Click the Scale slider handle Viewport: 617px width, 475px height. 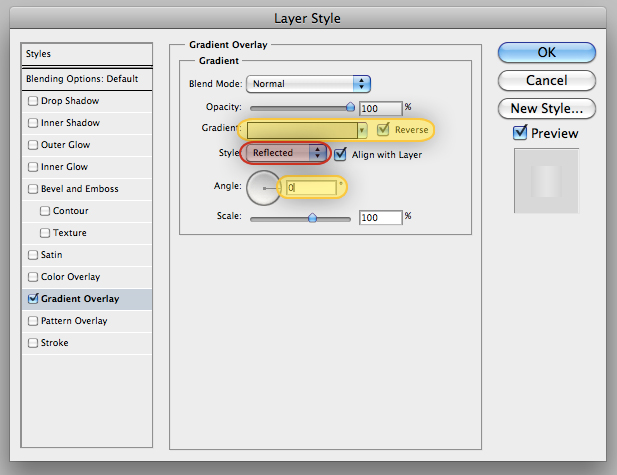click(312, 218)
